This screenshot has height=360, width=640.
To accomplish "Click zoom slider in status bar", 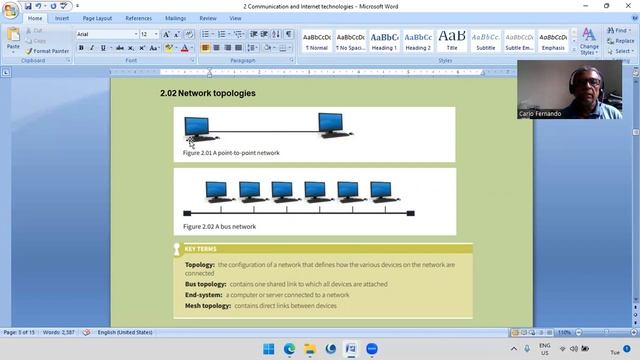I will [606, 333].
